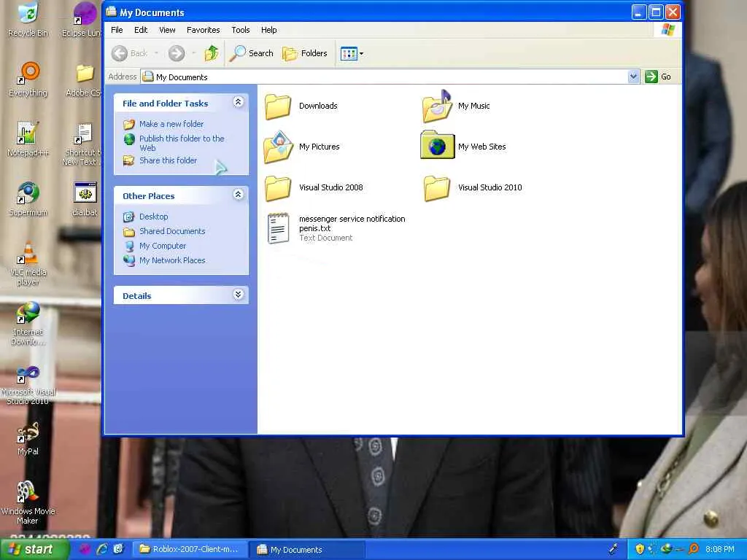The image size is (747, 560).
Task: Open the View menu
Action: pyautogui.click(x=167, y=30)
